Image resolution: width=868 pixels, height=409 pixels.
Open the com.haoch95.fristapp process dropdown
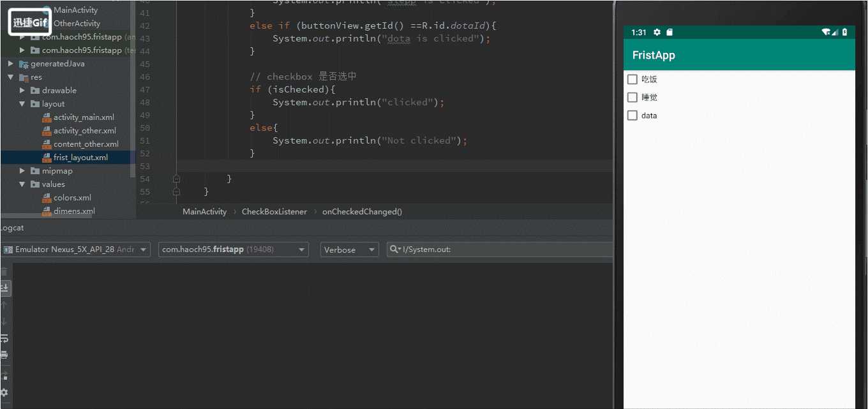point(234,249)
